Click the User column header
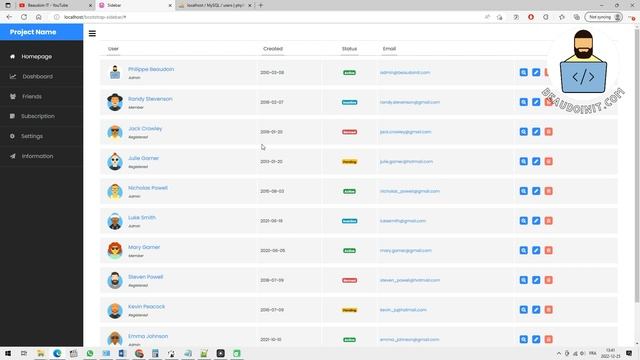Screen dimensions: 640x360 113,49
